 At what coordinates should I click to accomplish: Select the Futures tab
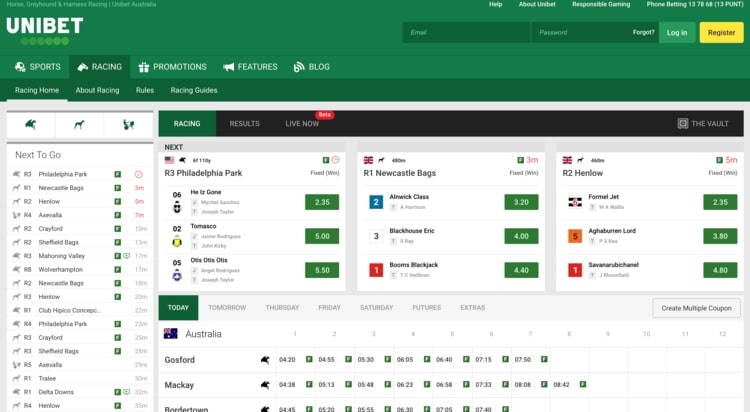(x=427, y=308)
